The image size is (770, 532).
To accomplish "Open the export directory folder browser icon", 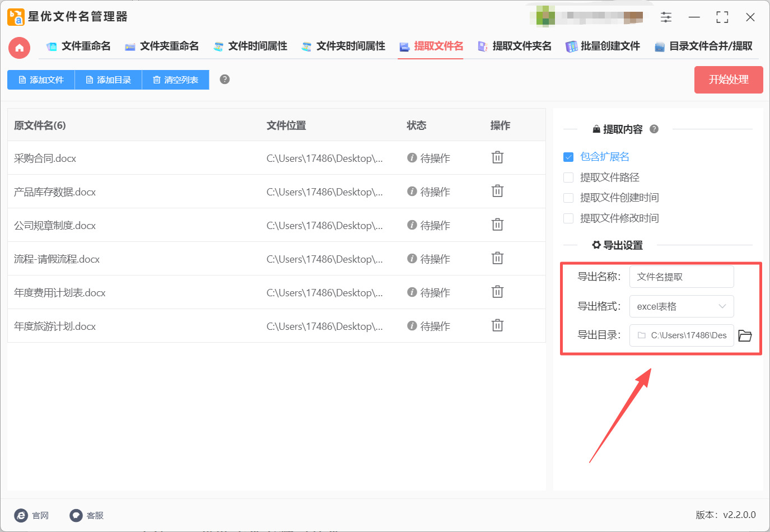I will pos(745,335).
